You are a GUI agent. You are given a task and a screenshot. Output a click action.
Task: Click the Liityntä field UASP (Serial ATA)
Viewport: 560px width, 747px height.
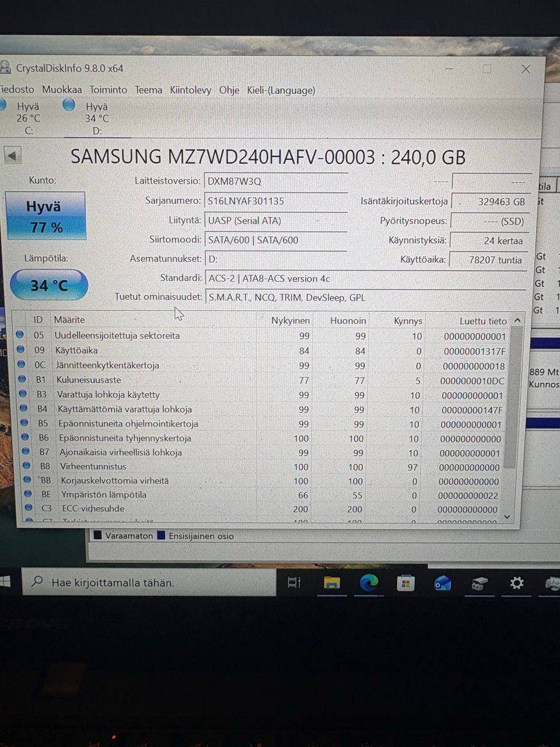pos(276,221)
